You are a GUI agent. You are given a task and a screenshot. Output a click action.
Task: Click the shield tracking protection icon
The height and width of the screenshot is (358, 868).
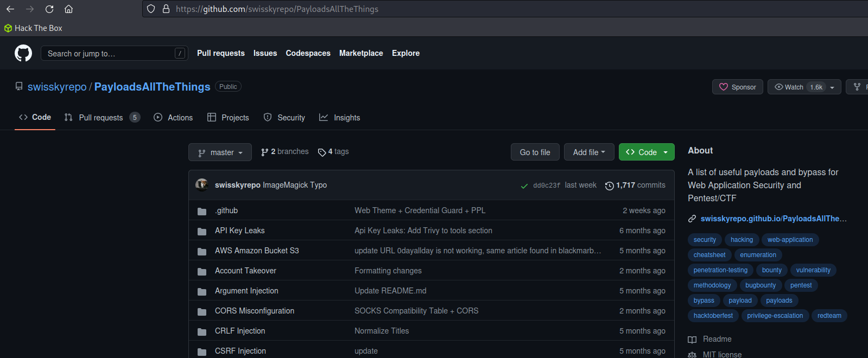151,9
